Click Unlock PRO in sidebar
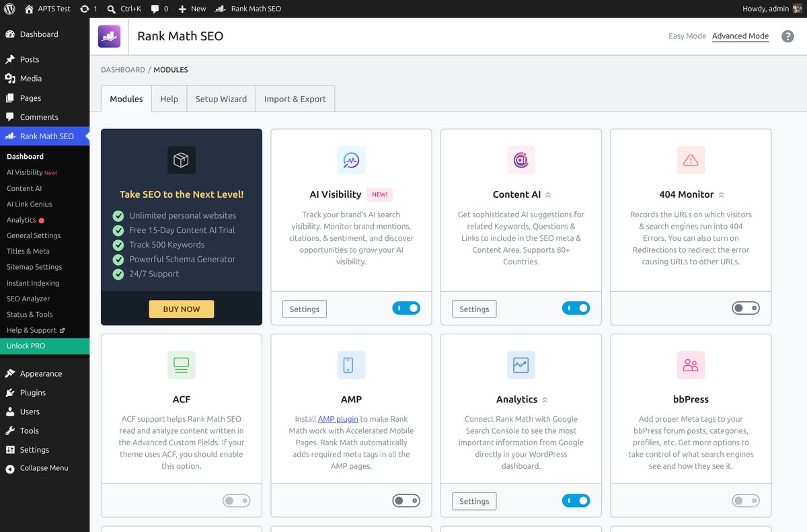807x532 pixels. [44, 346]
